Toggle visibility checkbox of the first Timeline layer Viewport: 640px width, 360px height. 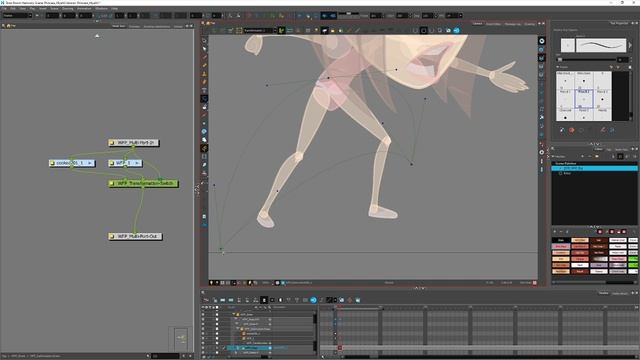[203, 315]
